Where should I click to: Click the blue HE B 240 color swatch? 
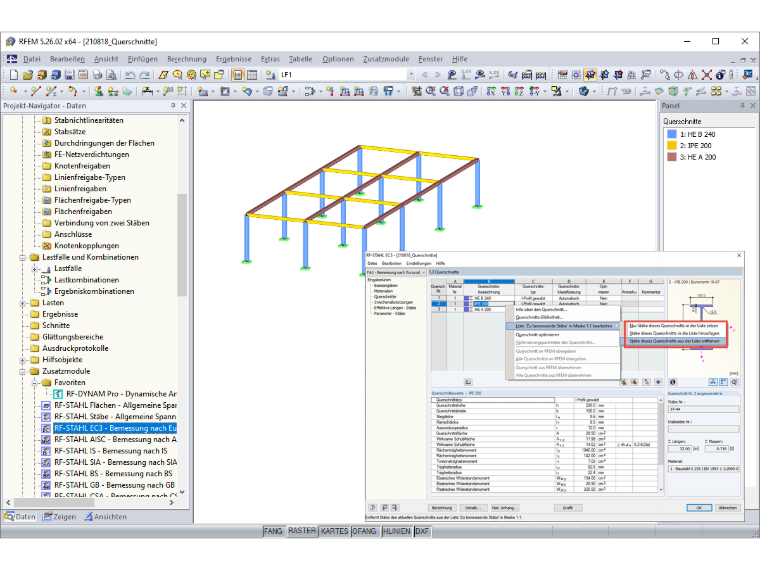[672, 134]
